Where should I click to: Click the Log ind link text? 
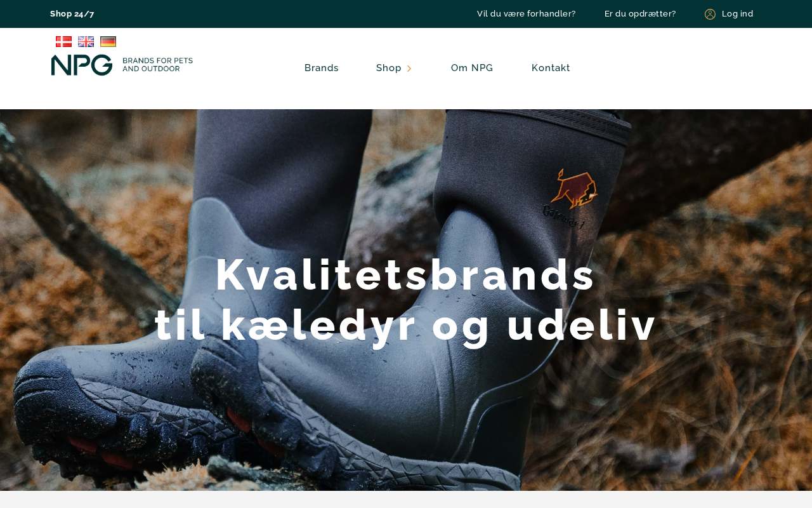tap(738, 14)
